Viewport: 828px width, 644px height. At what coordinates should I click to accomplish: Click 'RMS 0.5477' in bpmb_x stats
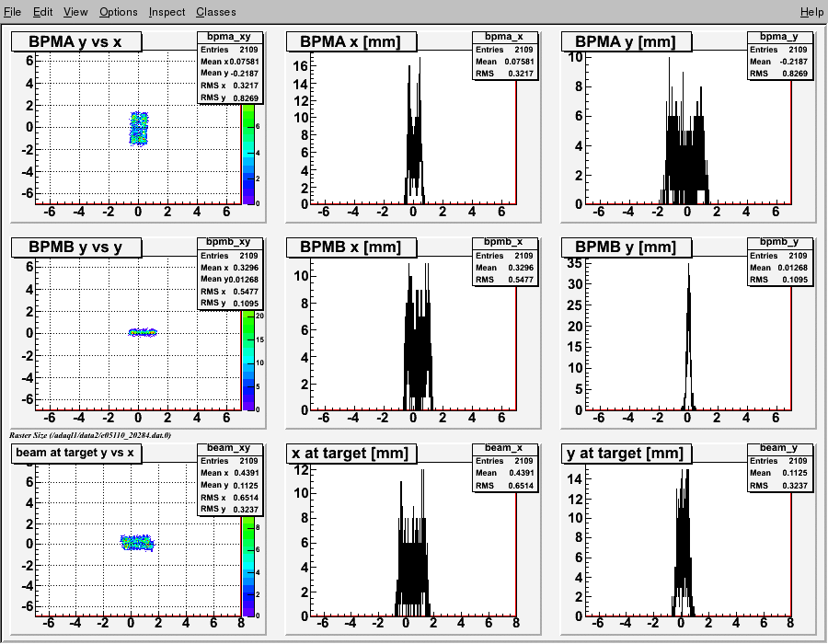point(505,280)
